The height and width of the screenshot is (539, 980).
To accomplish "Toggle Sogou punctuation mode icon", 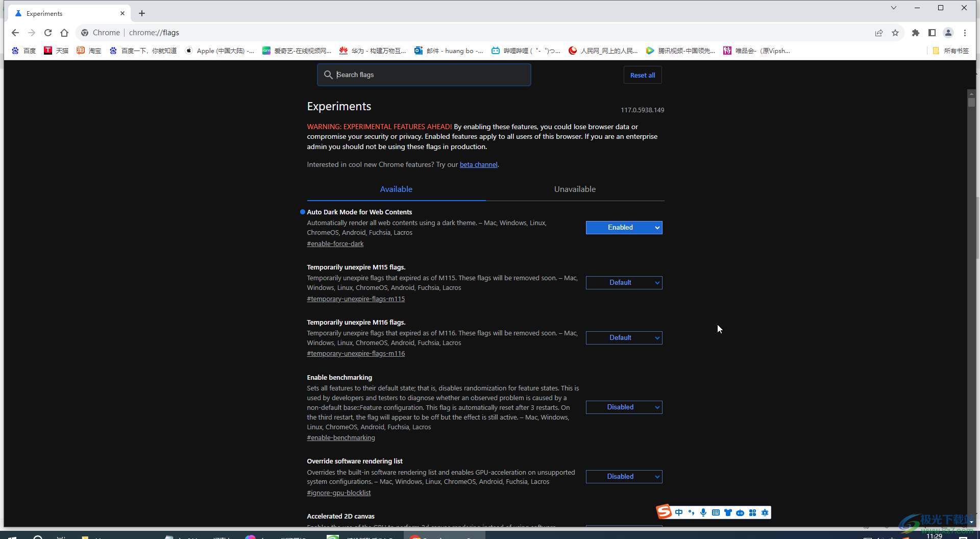I will pos(691,512).
